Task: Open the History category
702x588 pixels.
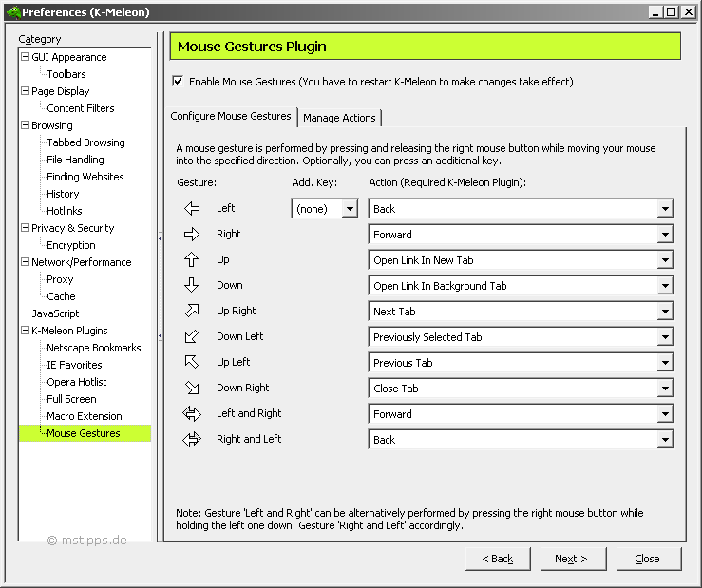Action: 63,194
